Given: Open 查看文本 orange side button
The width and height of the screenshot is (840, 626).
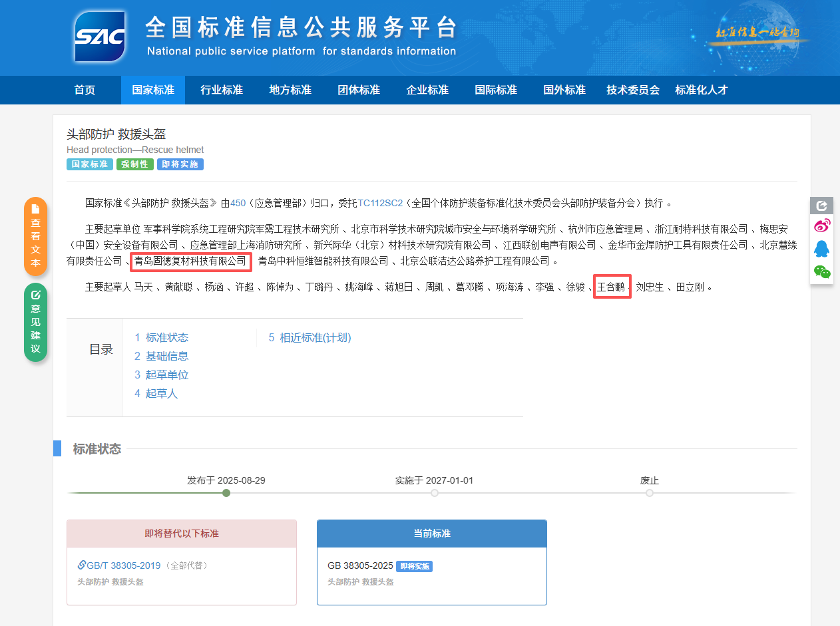Looking at the screenshot, I should click(x=35, y=236).
